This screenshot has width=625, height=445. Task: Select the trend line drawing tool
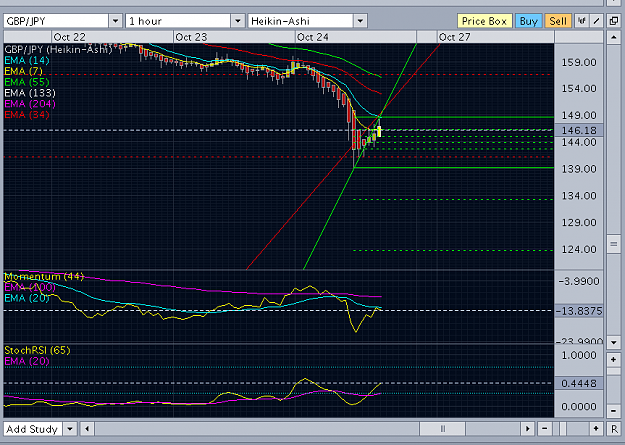[x=596, y=21]
